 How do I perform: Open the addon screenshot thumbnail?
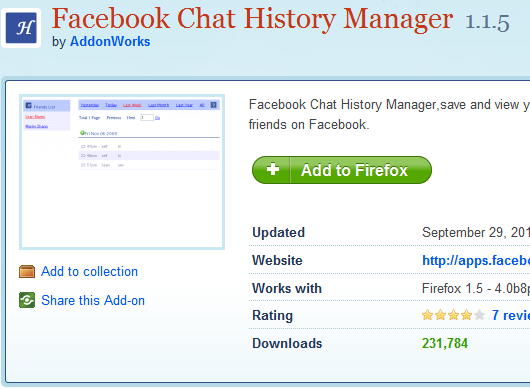tap(122, 172)
